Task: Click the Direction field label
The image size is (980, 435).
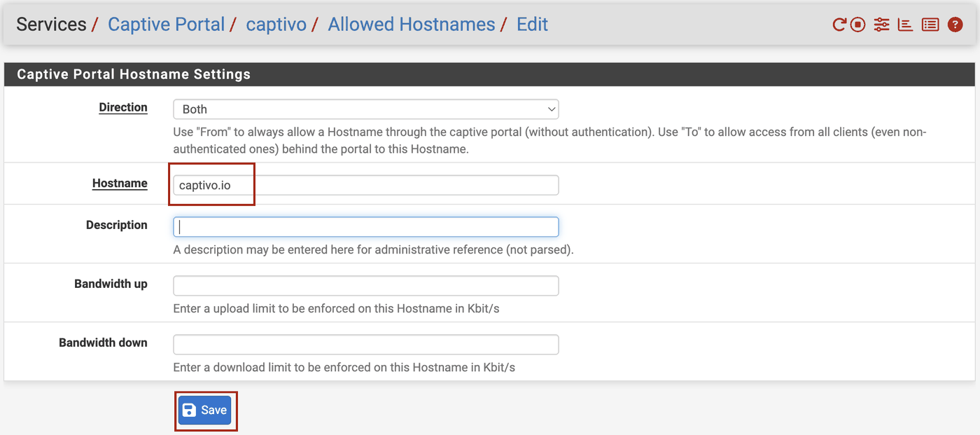Action: tap(123, 107)
